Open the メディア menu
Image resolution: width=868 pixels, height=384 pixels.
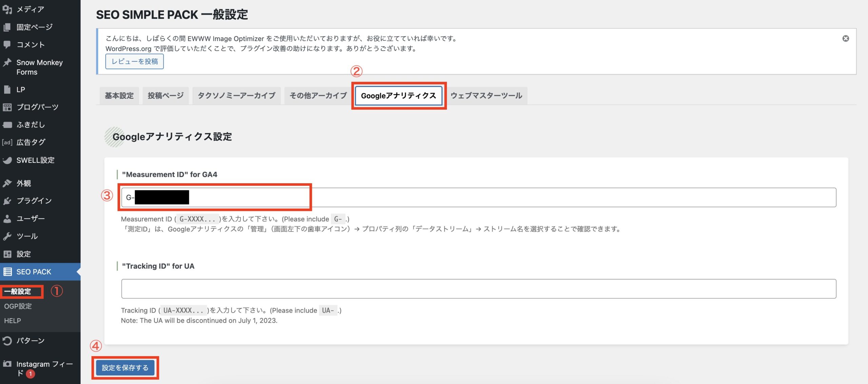click(40, 9)
